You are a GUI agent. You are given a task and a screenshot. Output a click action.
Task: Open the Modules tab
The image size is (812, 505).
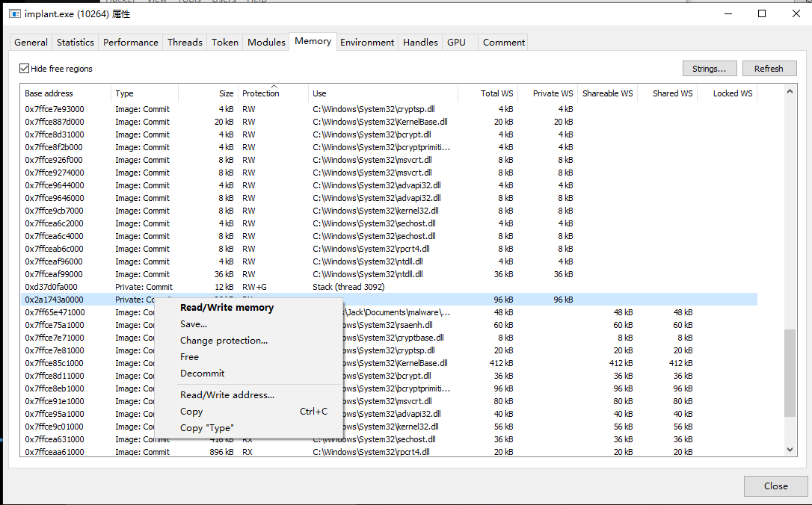point(266,43)
